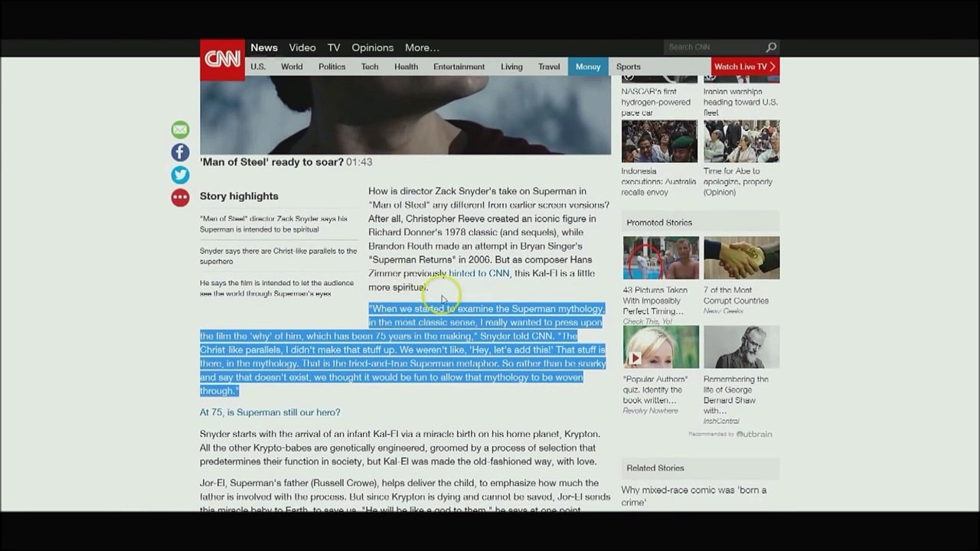This screenshot has width=980, height=551.
Task: Share article via email icon
Action: point(180,129)
